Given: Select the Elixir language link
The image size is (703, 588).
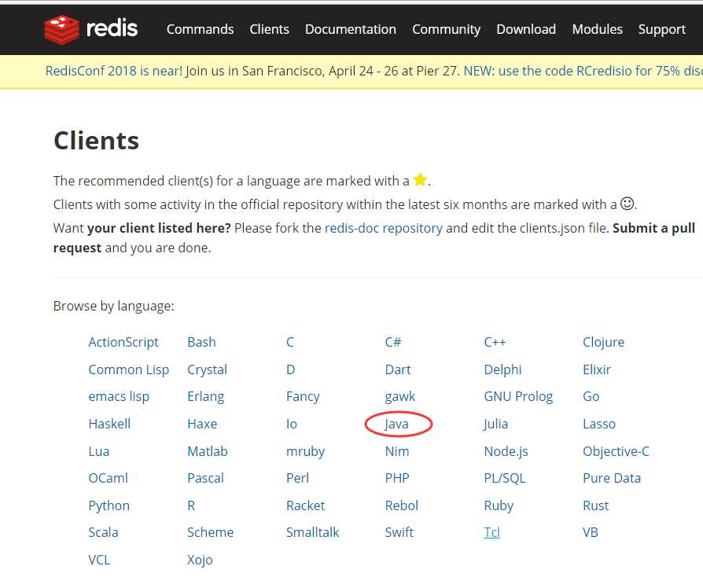Looking at the screenshot, I should (597, 369).
